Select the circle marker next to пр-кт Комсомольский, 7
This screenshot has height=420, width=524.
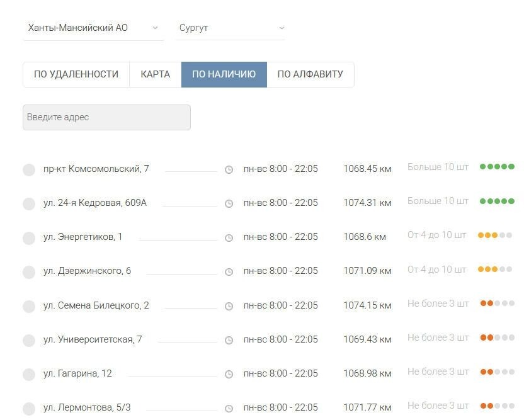click(28, 169)
